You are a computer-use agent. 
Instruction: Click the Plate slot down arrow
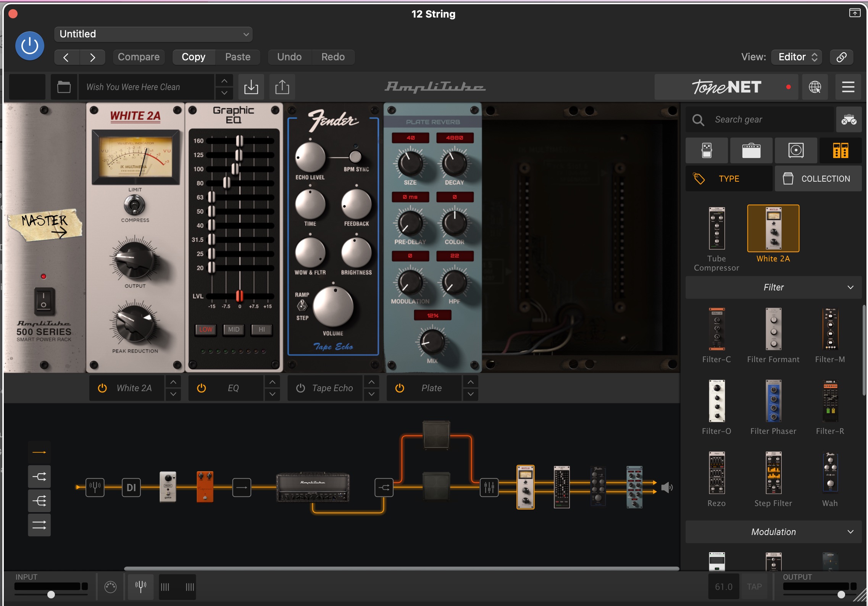tap(471, 394)
